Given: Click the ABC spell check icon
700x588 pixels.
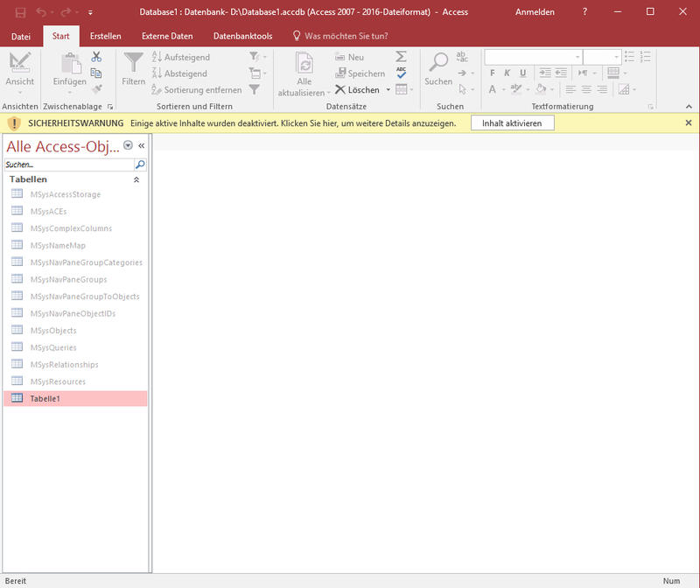Looking at the screenshot, I should 401,73.
